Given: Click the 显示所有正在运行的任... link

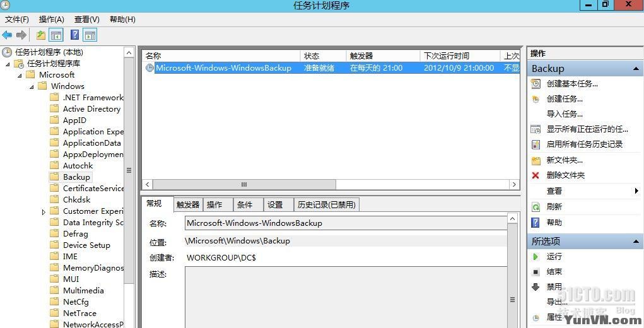Looking at the screenshot, I should tap(587, 129).
